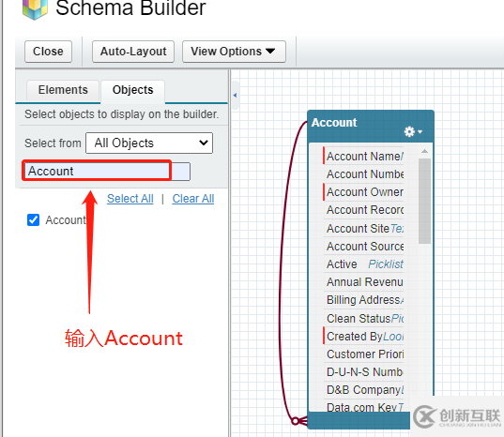Click the Auto-Layout button
The height and width of the screenshot is (437, 504).
133,52
